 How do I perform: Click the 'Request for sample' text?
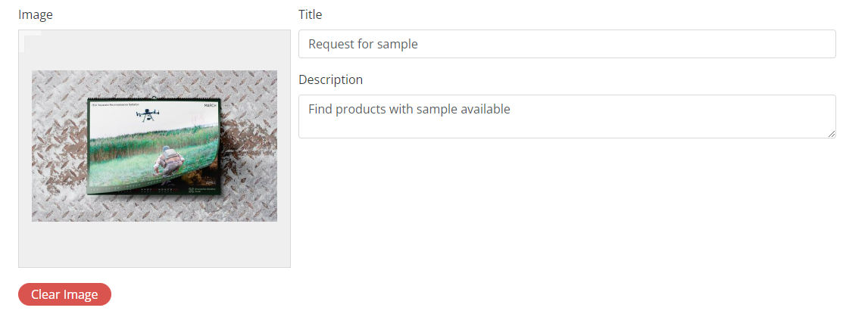[363, 44]
